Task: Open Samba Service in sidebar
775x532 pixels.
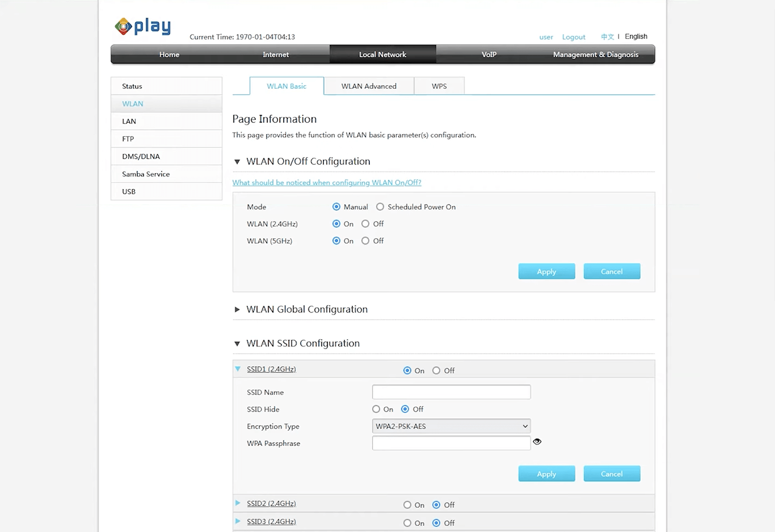Action: 146,174
